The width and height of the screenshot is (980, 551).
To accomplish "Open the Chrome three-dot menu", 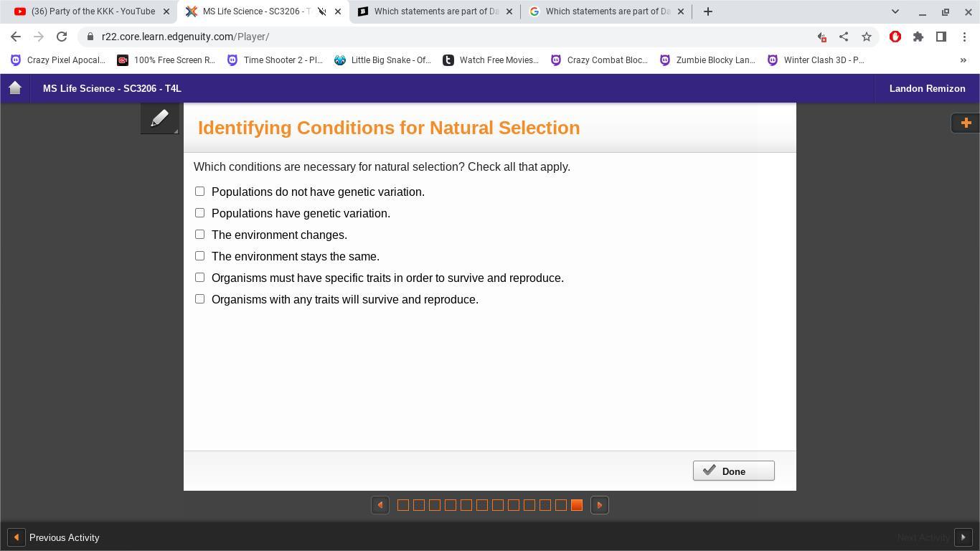I will (964, 37).
